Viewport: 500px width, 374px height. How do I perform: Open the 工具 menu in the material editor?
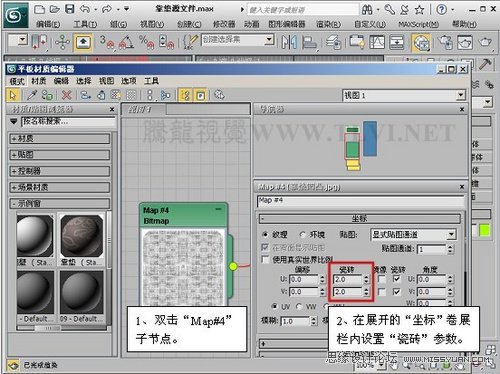(x=151, y=81)
